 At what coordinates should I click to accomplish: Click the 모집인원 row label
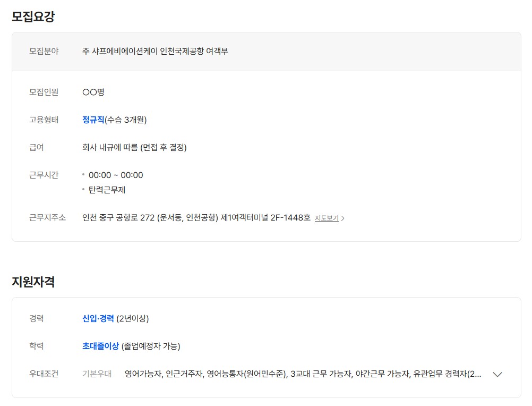tap(44, 92)
